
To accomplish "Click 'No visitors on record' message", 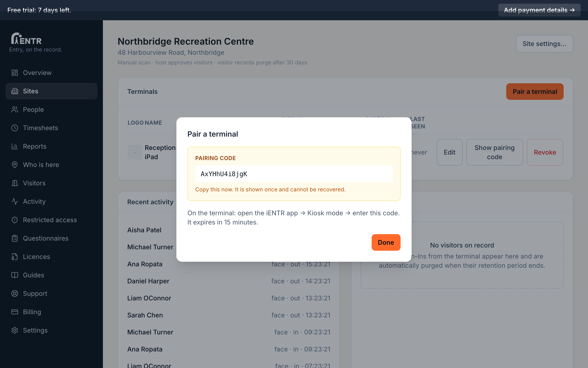I will (462, 245).
